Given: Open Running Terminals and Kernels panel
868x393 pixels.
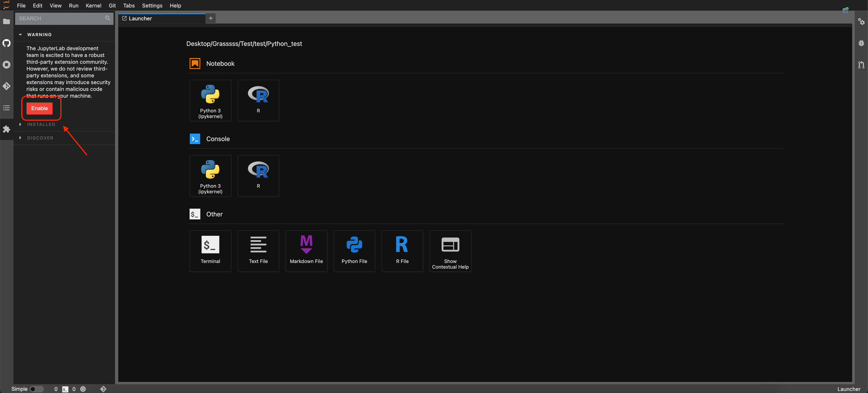Looking at the screenshot, I should tap(6, 65).
